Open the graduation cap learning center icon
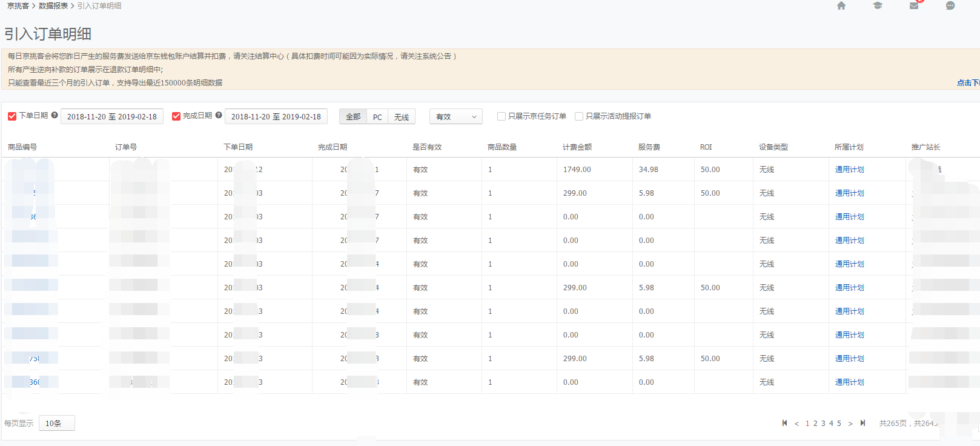Viewport: 980px width, 446px height. [x=877, y=6]
